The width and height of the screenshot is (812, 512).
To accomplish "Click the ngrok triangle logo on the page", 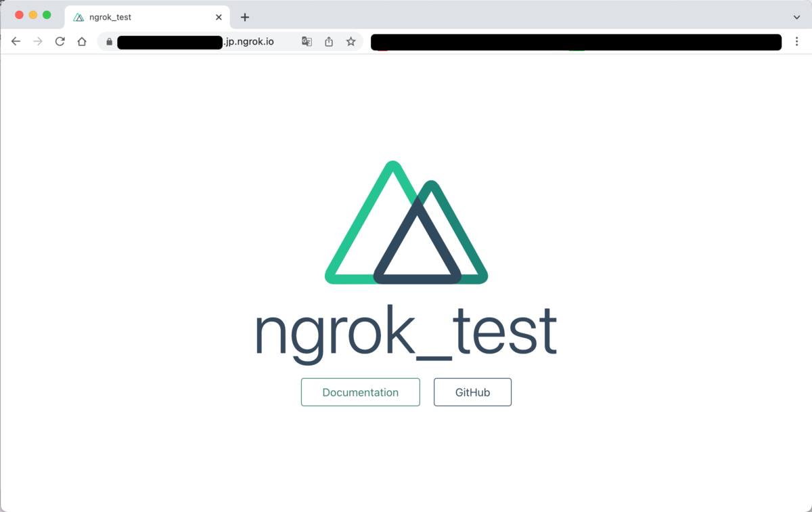I will (x=406, y=223).
